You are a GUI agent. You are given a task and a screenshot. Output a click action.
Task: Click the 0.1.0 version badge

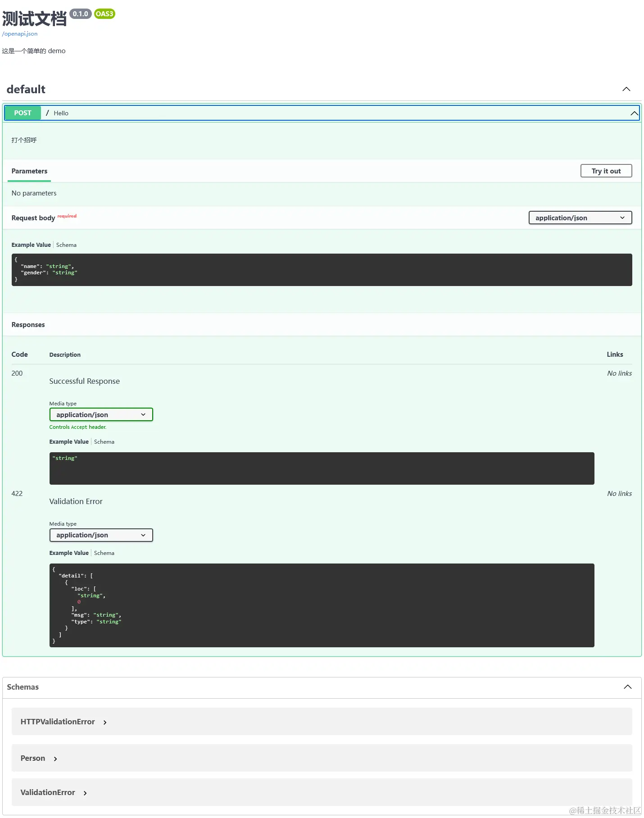pos(81,14)
